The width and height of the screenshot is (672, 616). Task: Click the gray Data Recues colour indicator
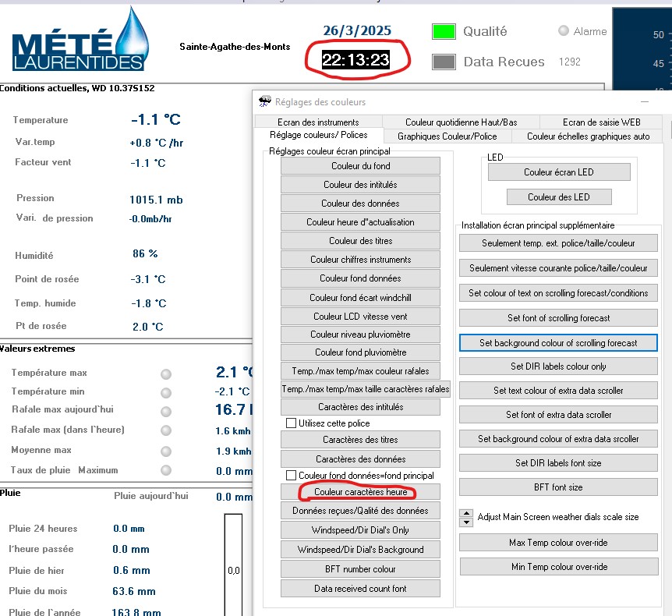(x=444, y=62)
